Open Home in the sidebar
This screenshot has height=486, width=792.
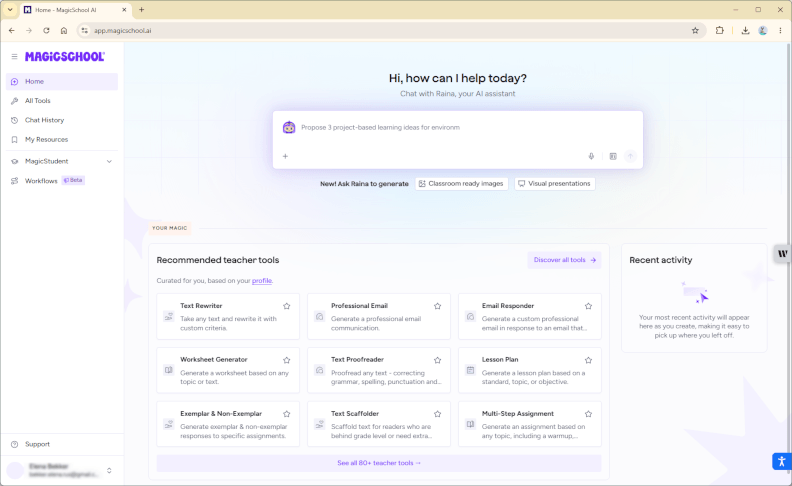click(62, 81)
